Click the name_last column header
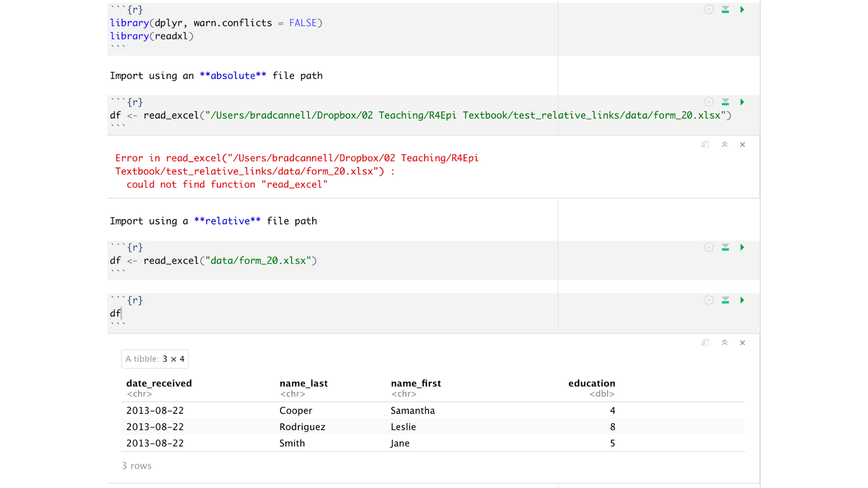Image resolution: width=868 pixels, height=488 pixels. 304,383
